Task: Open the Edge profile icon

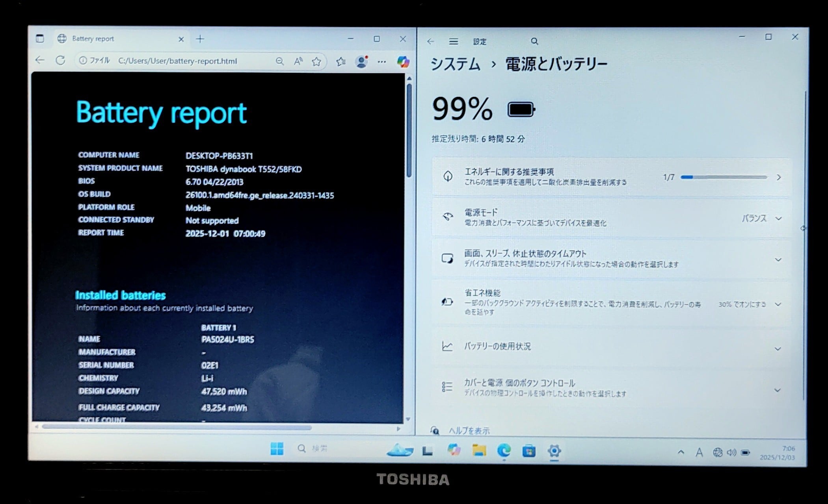Action: 361,61
